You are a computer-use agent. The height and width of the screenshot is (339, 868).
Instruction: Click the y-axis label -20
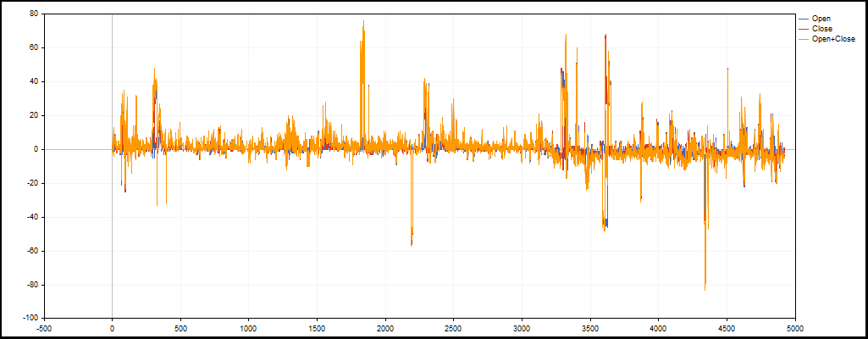[x=31, y=183]
